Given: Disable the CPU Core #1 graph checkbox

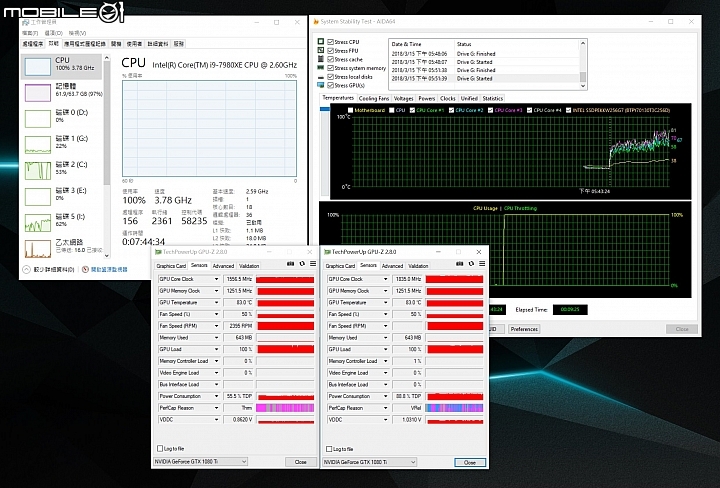Looking at the screenshot, I should click(412, 110).
